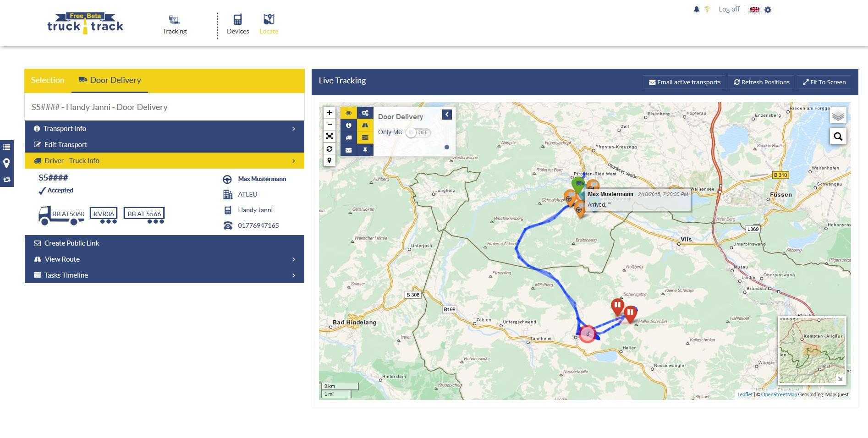Viewport: 868px width, 438px height.
Task: Change language via the UK flag
Action: tap(754, 10)
